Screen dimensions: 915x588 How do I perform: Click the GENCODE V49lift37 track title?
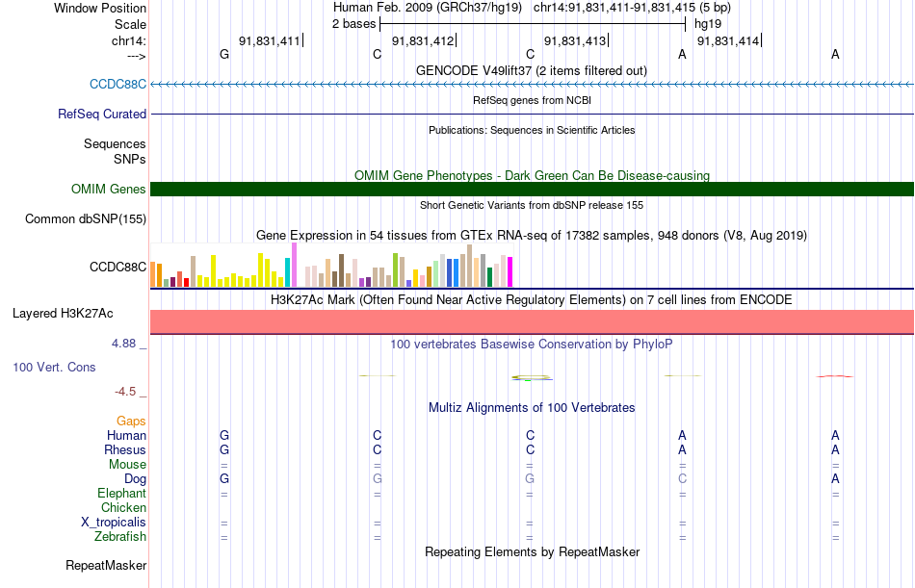532,70
